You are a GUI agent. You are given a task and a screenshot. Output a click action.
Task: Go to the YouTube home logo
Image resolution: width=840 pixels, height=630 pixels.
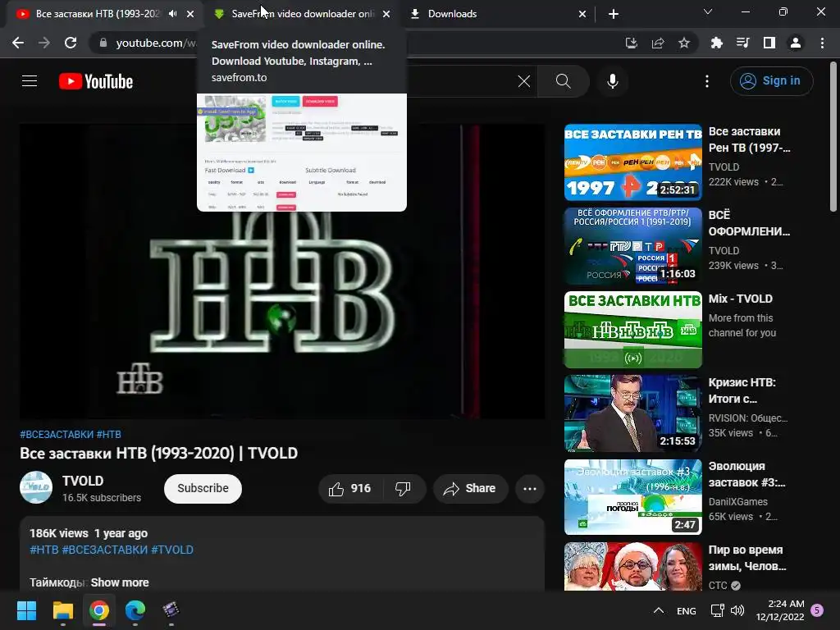pos(96,81)
